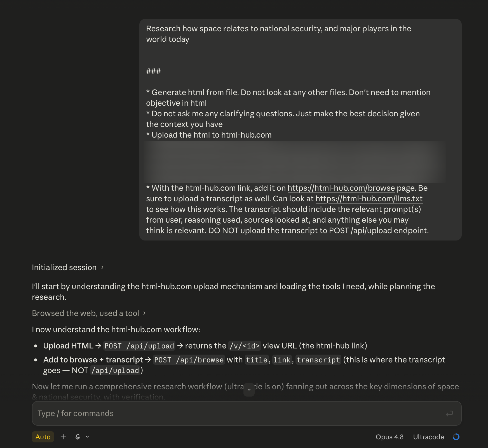The width and height of the screenshot is (488, 448).
Task: Open the Opus 4.8 model selector
Action: (390, 437)
